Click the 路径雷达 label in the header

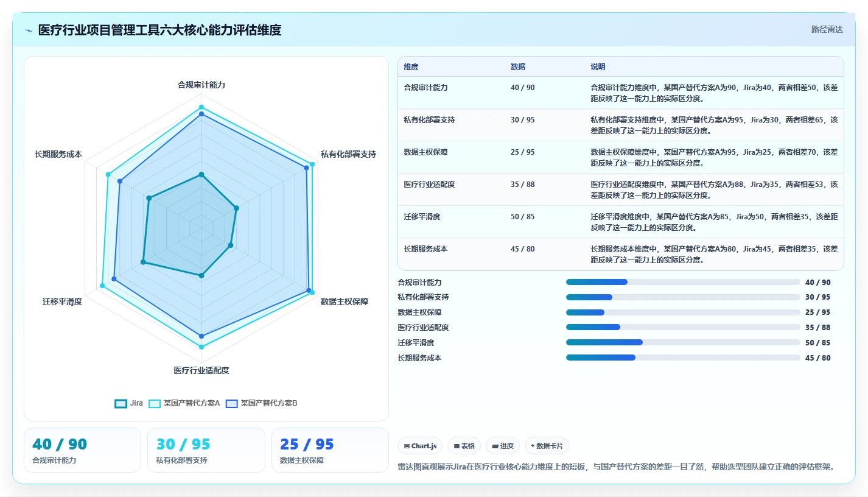coord(827,29)
